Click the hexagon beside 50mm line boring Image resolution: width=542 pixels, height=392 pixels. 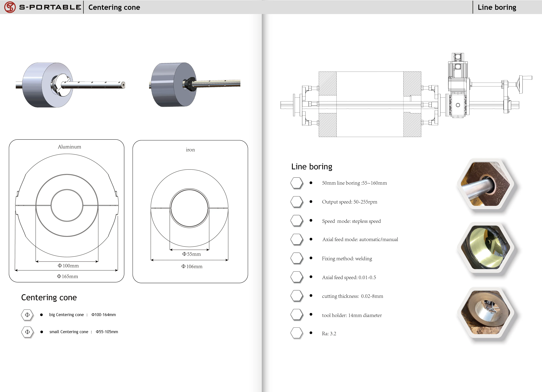(297, 183)
